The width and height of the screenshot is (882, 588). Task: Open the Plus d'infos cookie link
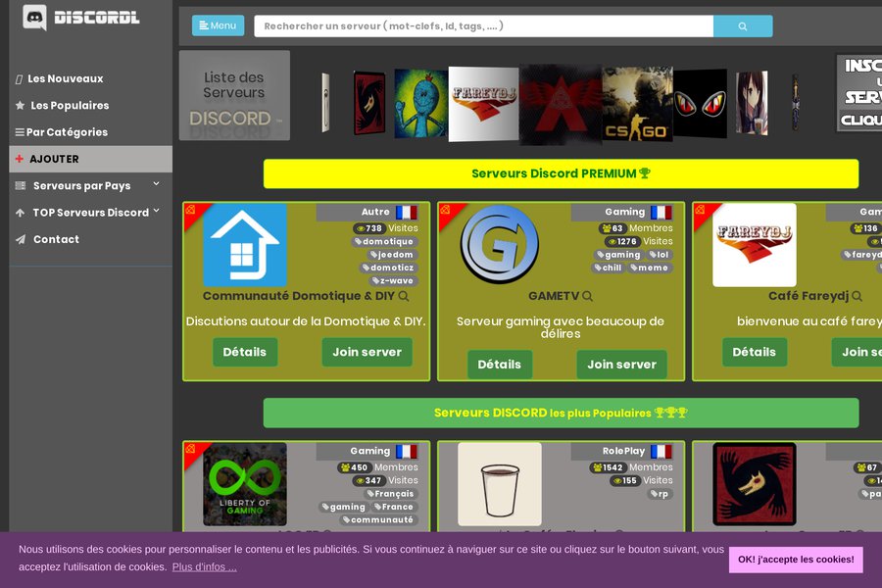click(204, 566)
